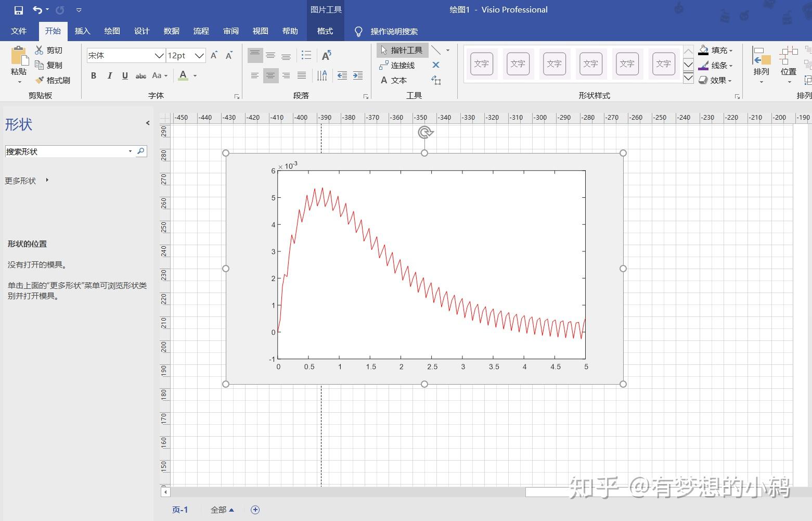Viewport: 812px width, 521px height.
Task: Open the font color swatch picker
Action: (195, 75)
